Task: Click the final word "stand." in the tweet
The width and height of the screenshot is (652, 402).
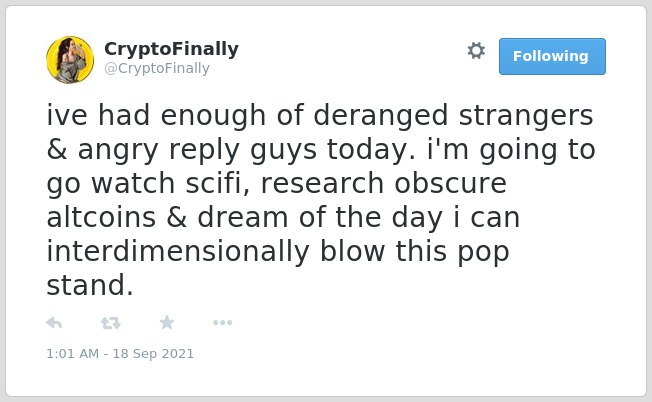Action: click(x=90, y=286)
